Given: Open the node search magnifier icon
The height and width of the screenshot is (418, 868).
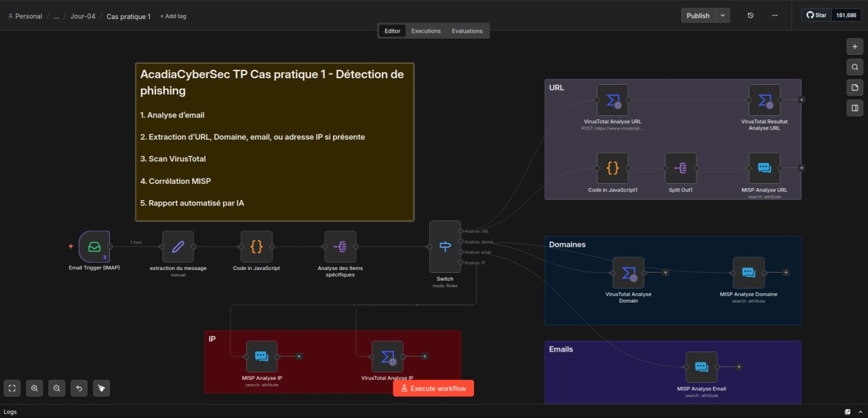Looking at the screenshot, I should 854,67.
